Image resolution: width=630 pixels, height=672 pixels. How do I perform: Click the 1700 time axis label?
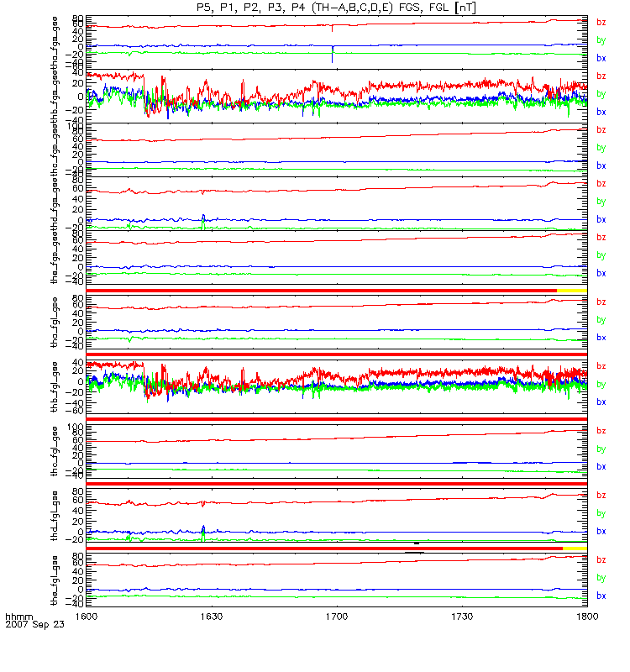click(337, 617)
